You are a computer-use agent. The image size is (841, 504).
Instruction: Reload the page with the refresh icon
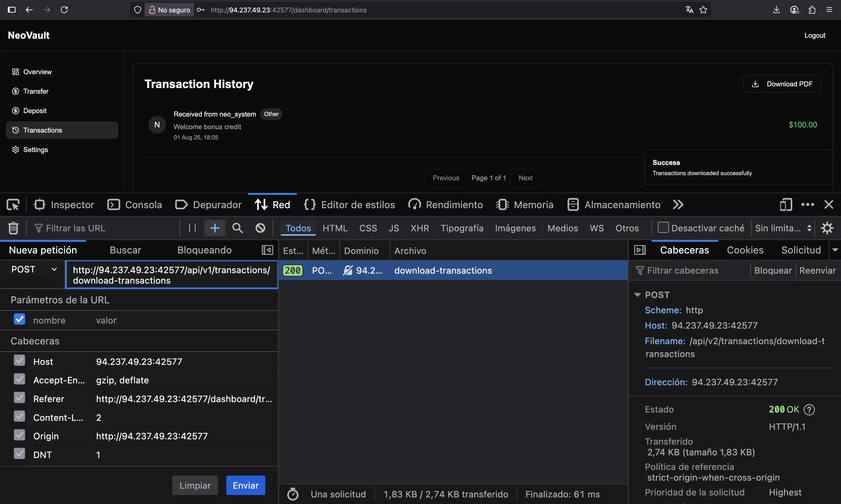point(64,9)
